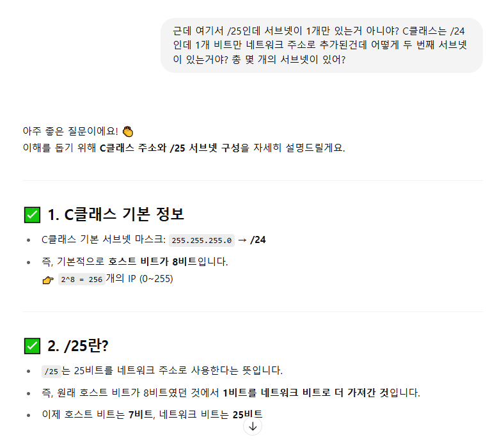Click bold phrase C클래스 주소와 /25 서브넷 구성

pos(170,148)
